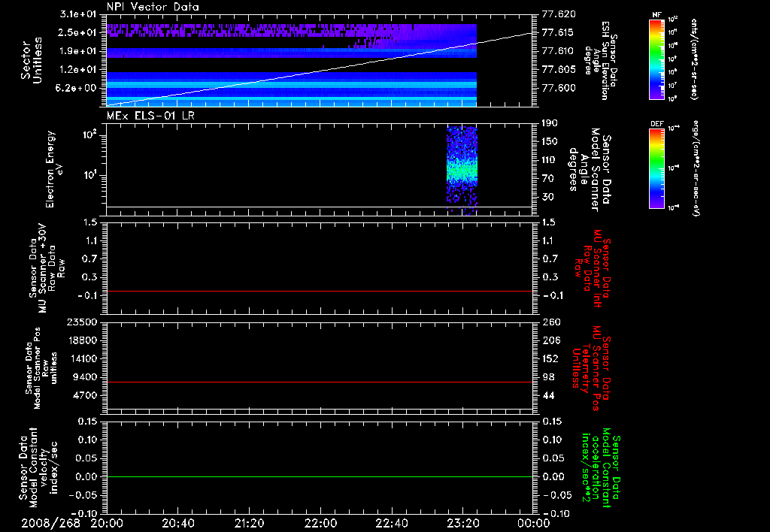Click the 77.600 sun elevation tick
Screen dimensions: 770x532
click(x=559, y=88)
